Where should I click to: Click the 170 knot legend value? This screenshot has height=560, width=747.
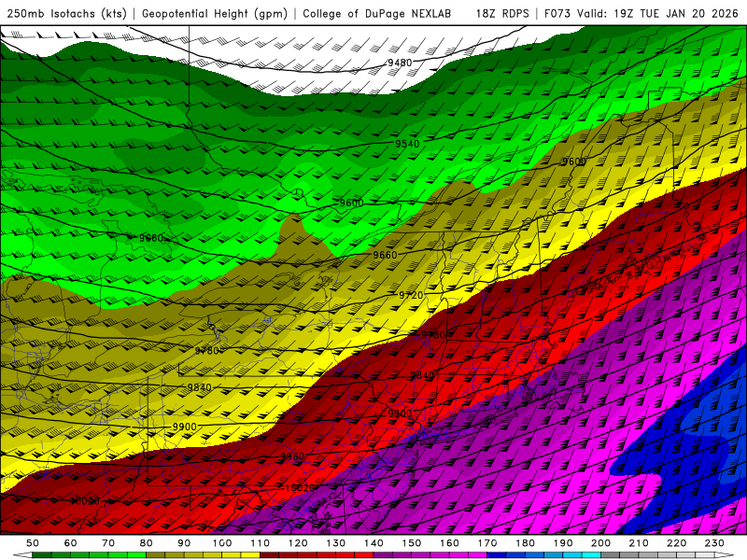point(487,543)
